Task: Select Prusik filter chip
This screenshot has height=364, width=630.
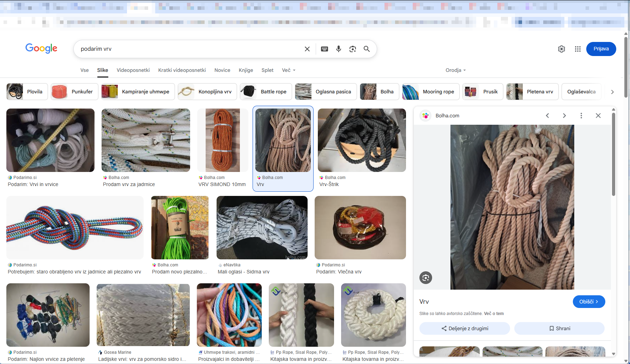Action: click(x=483, y=92)
